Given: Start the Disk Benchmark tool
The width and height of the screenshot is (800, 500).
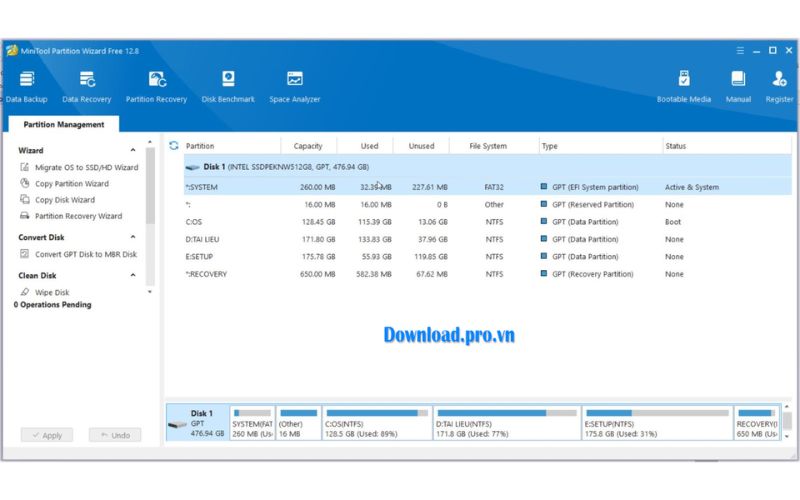Looking at the screenshot, I should click(228, 85).
